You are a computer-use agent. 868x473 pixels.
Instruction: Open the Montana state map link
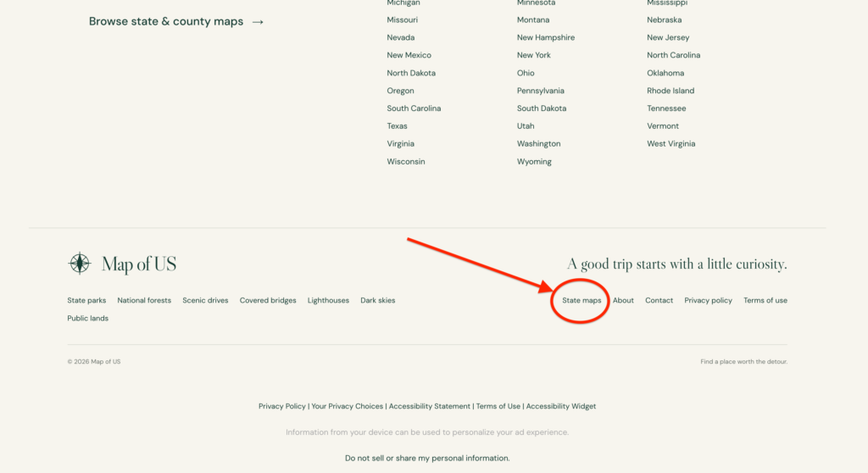click(533, 20)
